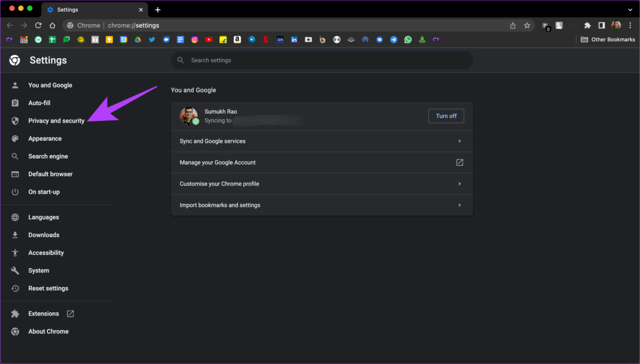Open the Netflix bookmark icon

tap(265, 39)
